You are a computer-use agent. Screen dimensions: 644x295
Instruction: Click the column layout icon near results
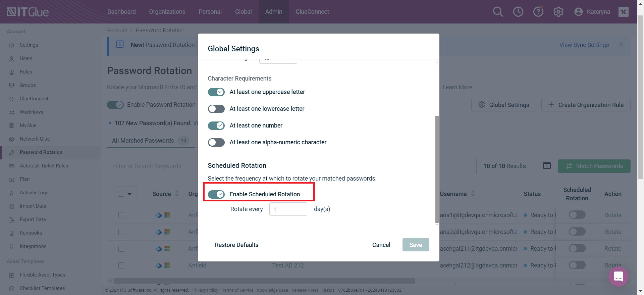(547, 166)
